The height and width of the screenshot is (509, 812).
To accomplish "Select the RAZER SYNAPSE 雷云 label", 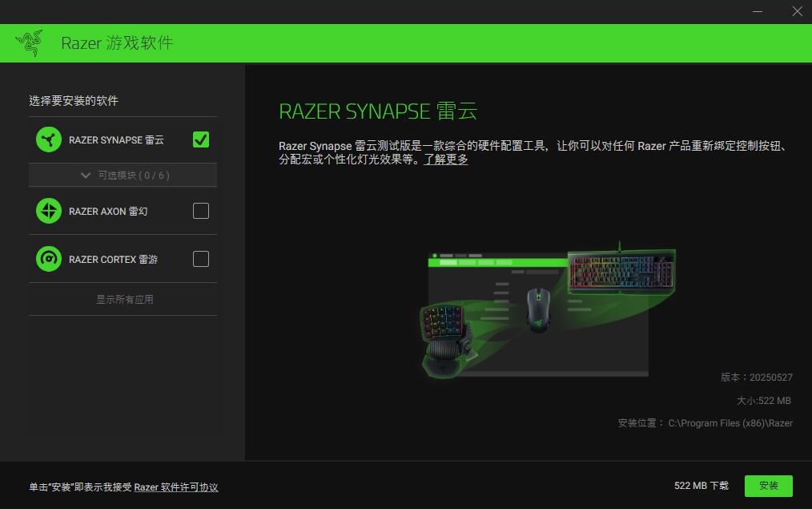I will coord(117,140).
